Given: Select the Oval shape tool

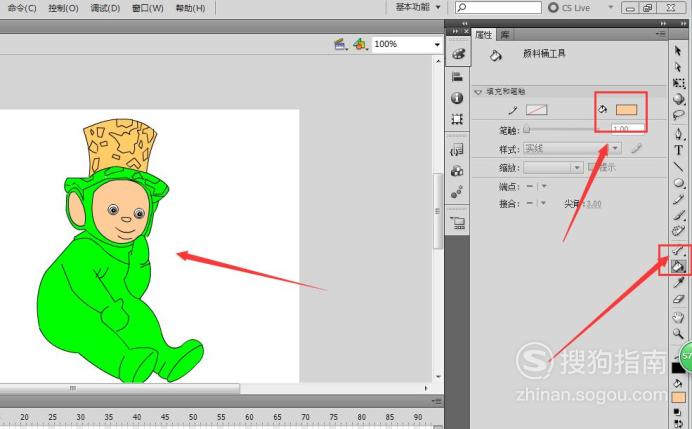Looking at the screenshot, I should pos(678,183).
